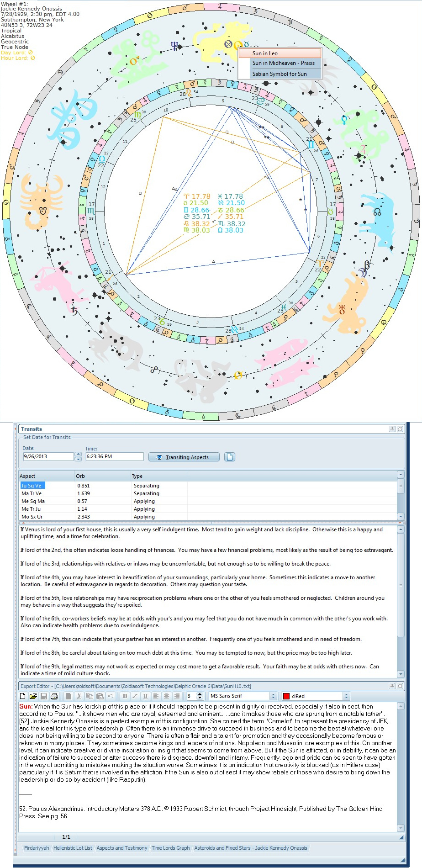
Task: Select the 'Mo Sx Ur' aspect row
Action: (208, 517)
